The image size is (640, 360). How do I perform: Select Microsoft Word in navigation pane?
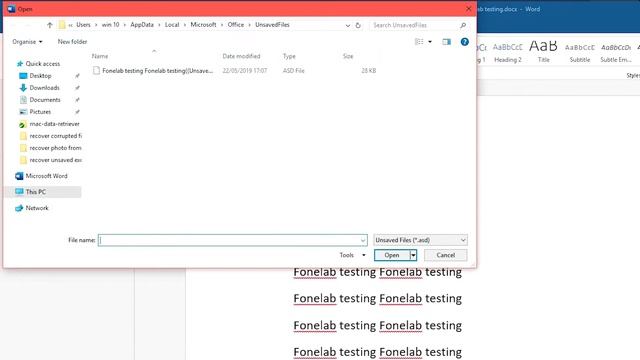tap(41, 176)
